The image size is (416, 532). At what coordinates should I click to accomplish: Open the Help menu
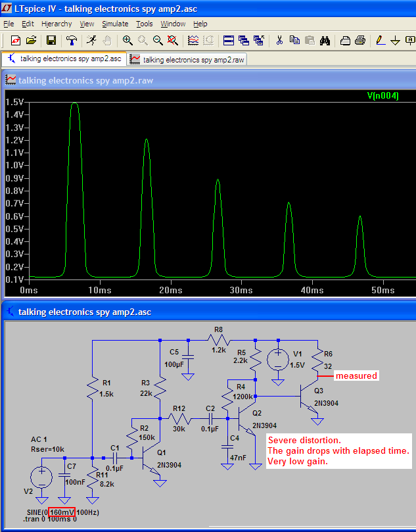(x=200, y=24)
